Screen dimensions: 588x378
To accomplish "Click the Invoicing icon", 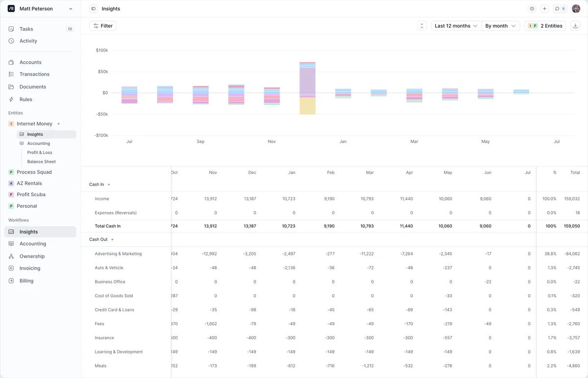I will (11, 268).
